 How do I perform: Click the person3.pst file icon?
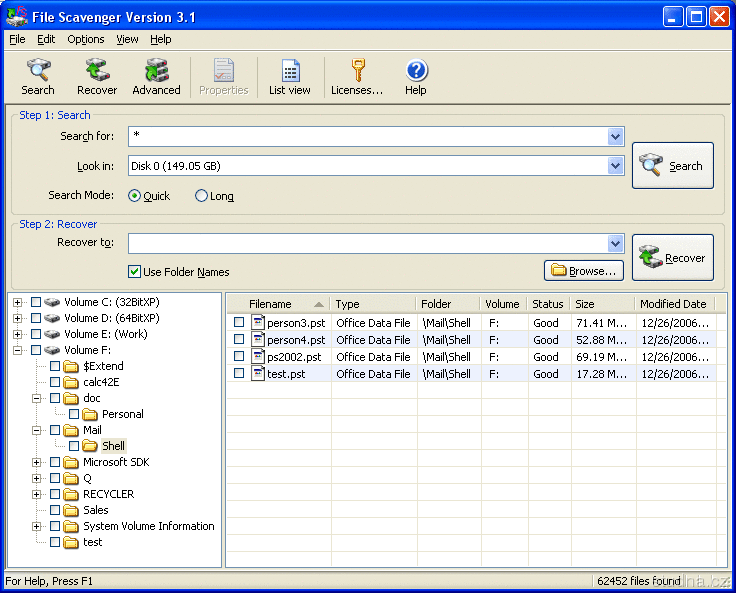coord(258,322)
